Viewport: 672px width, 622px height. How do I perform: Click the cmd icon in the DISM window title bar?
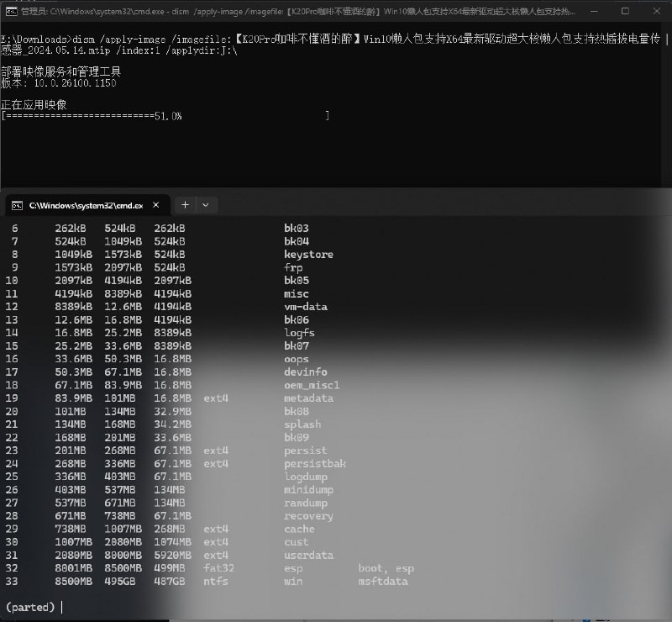pos(12,12)
